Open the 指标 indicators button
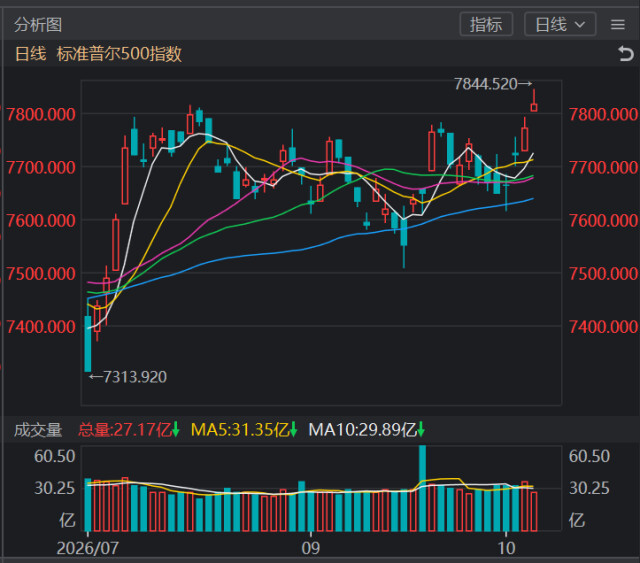The image size is (640, 563). coord(486,24)
